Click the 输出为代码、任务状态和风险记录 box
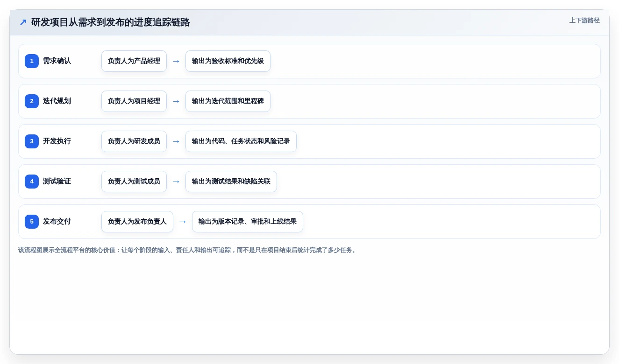 [241, 141]
